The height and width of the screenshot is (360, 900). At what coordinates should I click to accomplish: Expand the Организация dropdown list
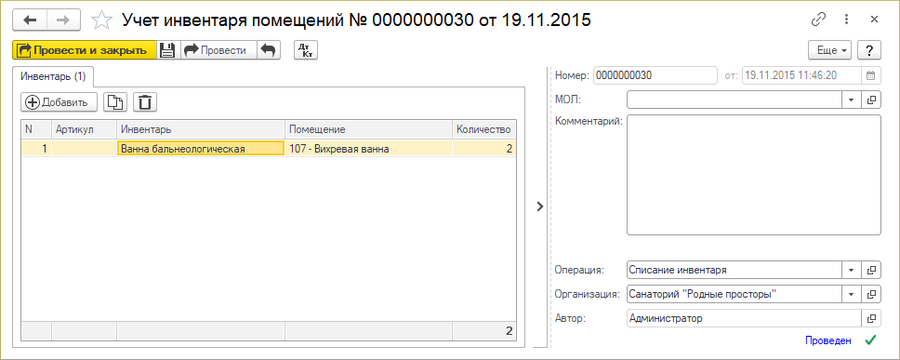pos(850,294)
